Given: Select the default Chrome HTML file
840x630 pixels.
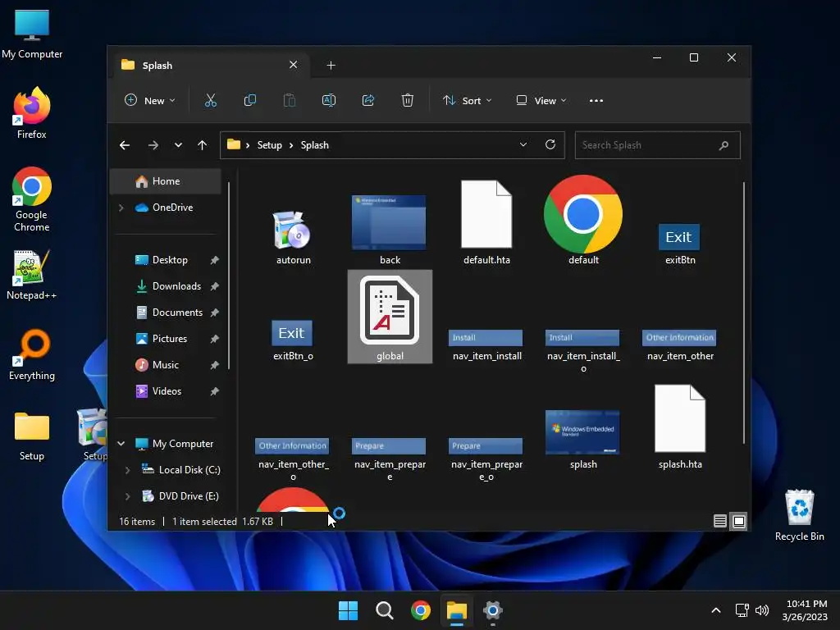Looking at the screenshot, I should pos(583,214).
